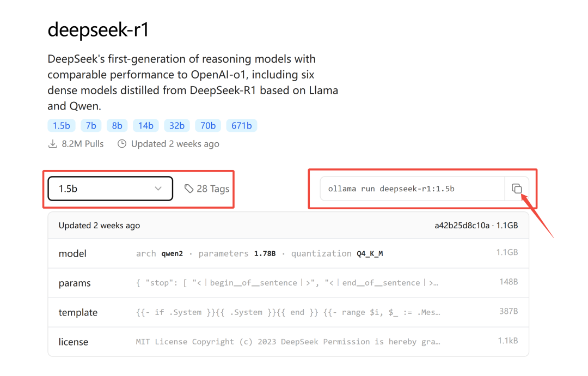Open the model file row
Screen dimensions: 588x376
click(x=289, y=253)
